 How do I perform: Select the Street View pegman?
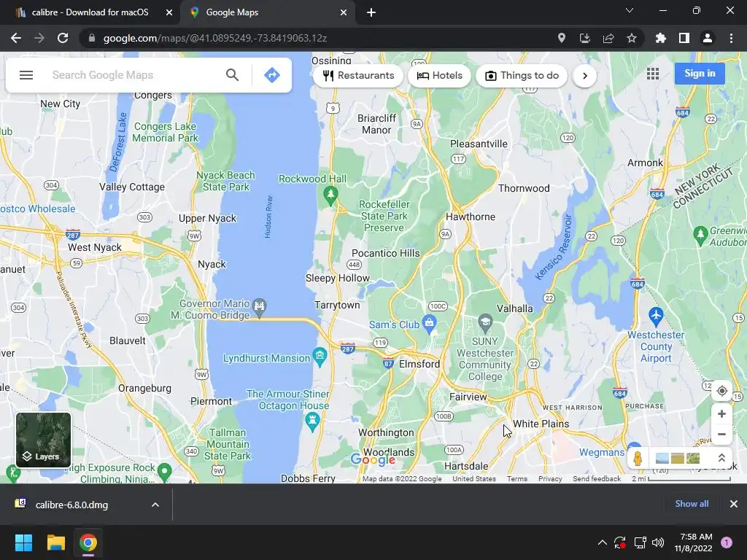638,458
